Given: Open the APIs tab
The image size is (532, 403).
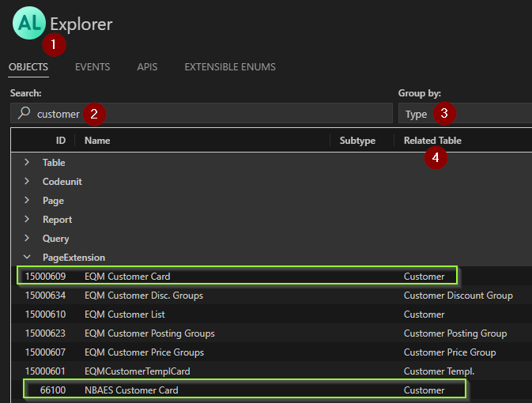Looking at the screenshot, I should click(x=147, y=67).
